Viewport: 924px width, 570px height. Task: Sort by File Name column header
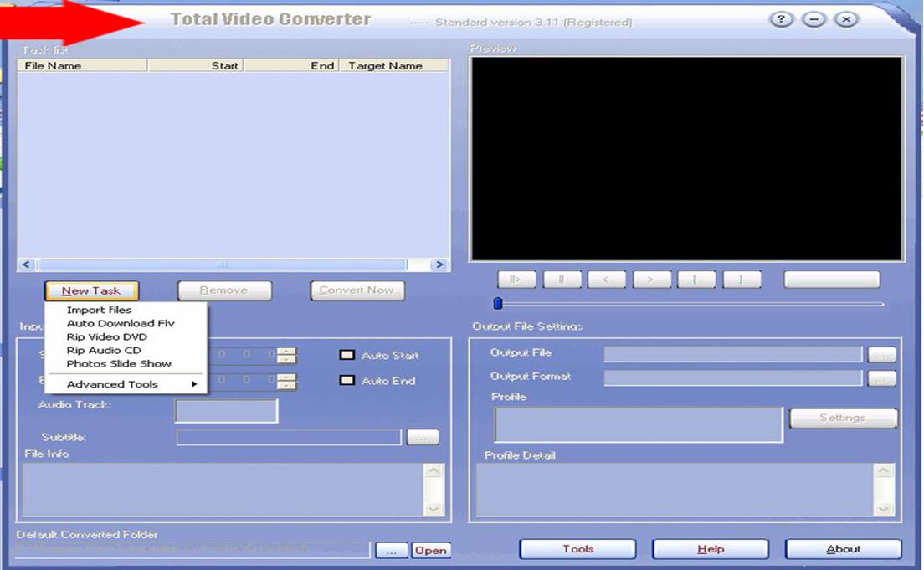tap(82, 65)
